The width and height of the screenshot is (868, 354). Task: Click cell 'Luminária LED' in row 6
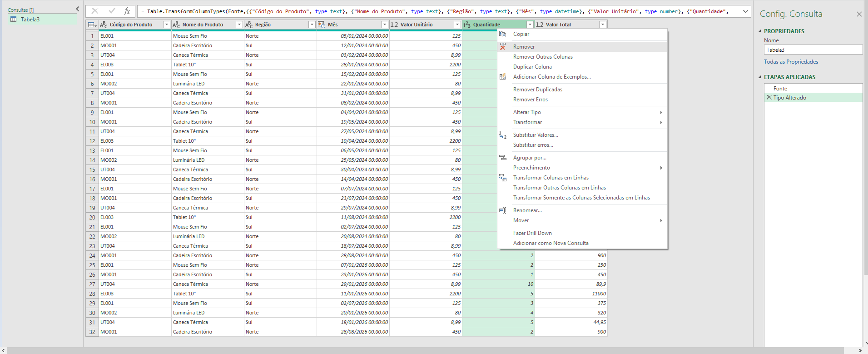(208, 84)
